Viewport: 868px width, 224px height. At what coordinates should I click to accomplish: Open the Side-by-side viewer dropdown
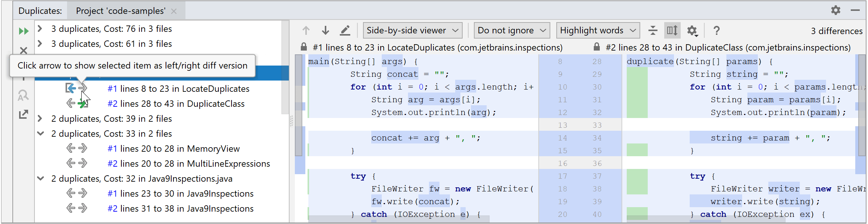pyautogui.click(x=412, y=30)
